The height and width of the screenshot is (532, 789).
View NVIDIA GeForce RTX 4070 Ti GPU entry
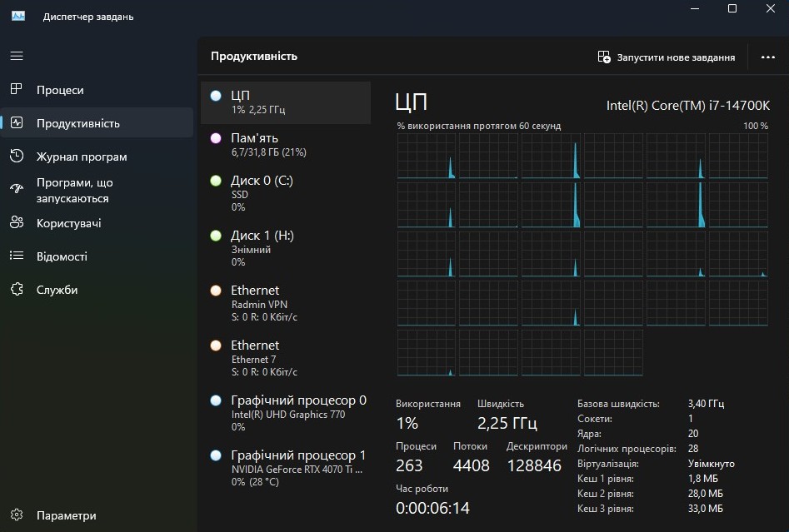coord(286,468)
